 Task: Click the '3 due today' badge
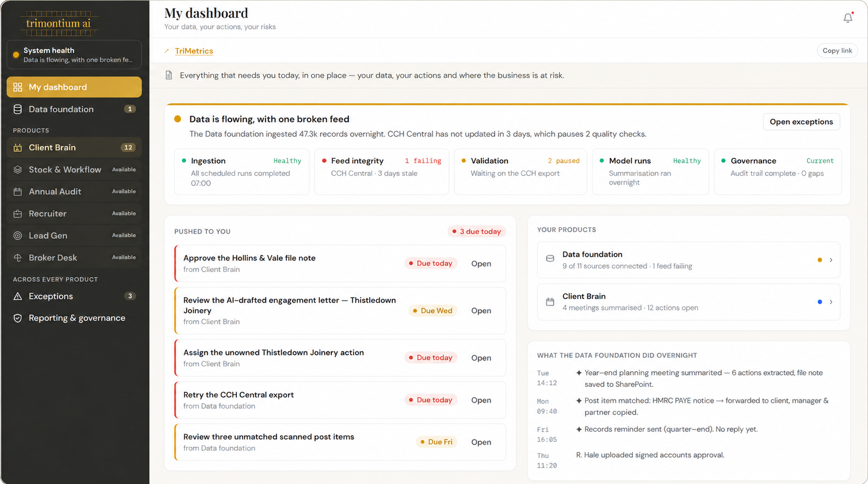[x=476, y=231]
